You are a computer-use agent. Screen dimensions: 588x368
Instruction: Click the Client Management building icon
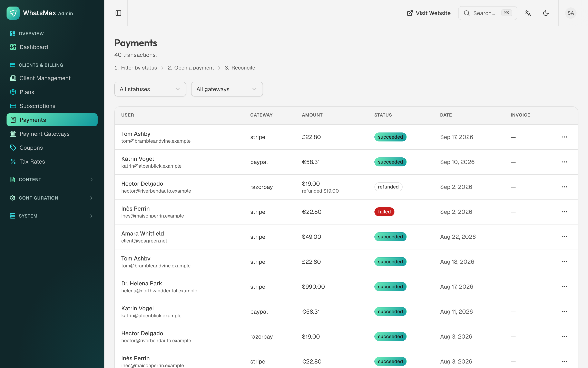(x=13, y=78)
